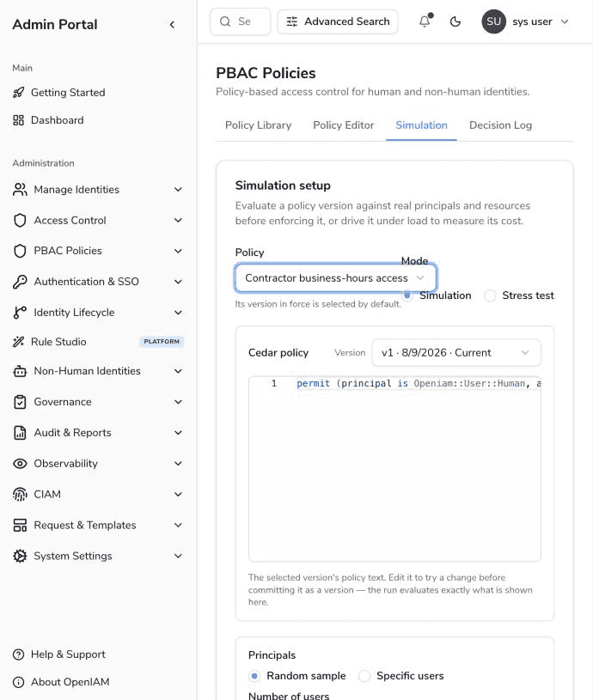This screenshot has height=700, width=593.
Task: Click into the Cedar policy code editor
Action: (394, 469)
